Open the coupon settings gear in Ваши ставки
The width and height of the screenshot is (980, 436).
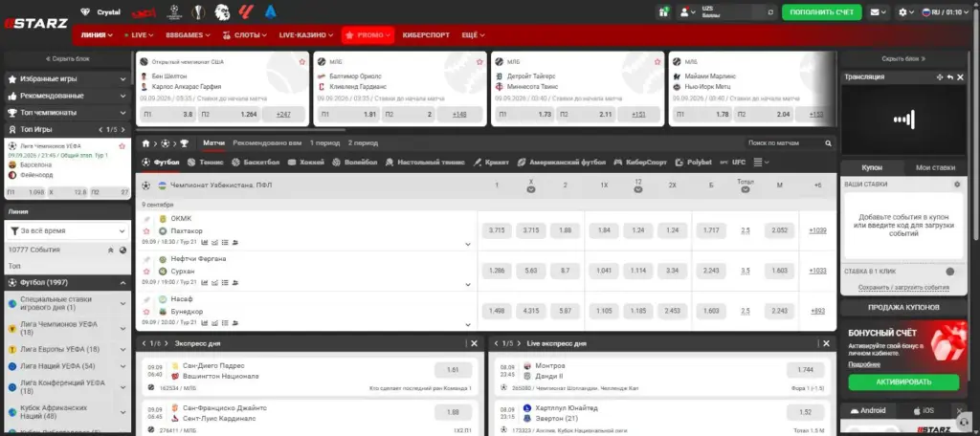click(x=957, y=185)
